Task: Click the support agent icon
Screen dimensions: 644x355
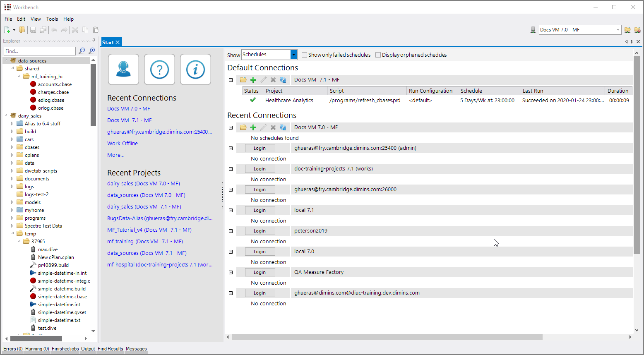Action: [x=123, y=69]
